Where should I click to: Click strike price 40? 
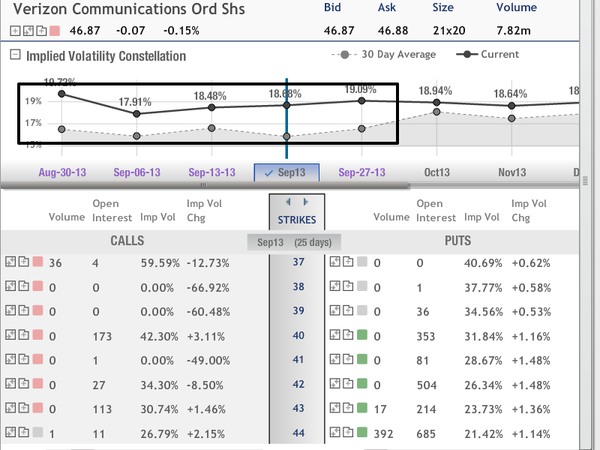coord(298,336)
